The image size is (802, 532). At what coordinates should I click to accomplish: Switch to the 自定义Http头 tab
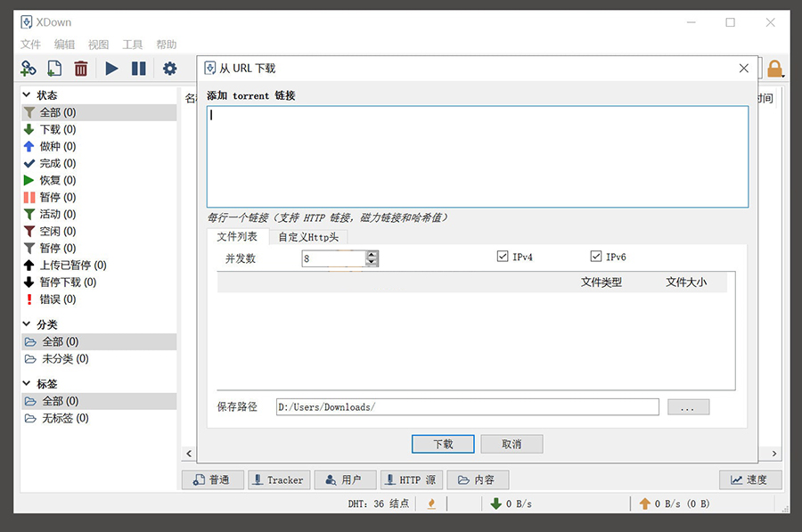(x=308, y=237)
